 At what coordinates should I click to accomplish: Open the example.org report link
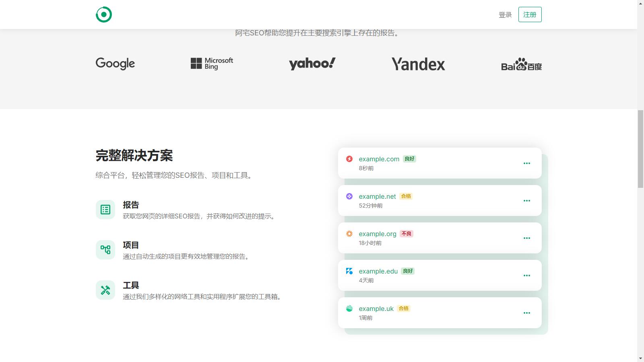point(378,234)
